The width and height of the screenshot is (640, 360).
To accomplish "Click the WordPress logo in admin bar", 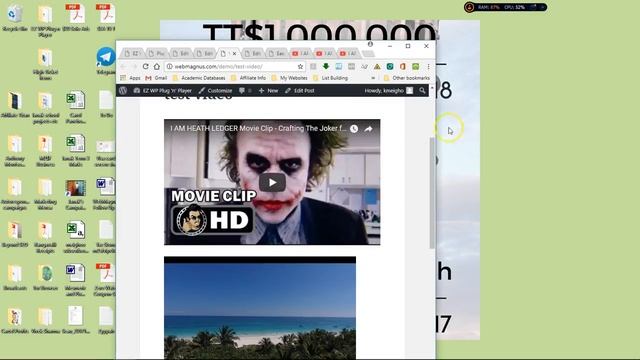I will [123, 91].
